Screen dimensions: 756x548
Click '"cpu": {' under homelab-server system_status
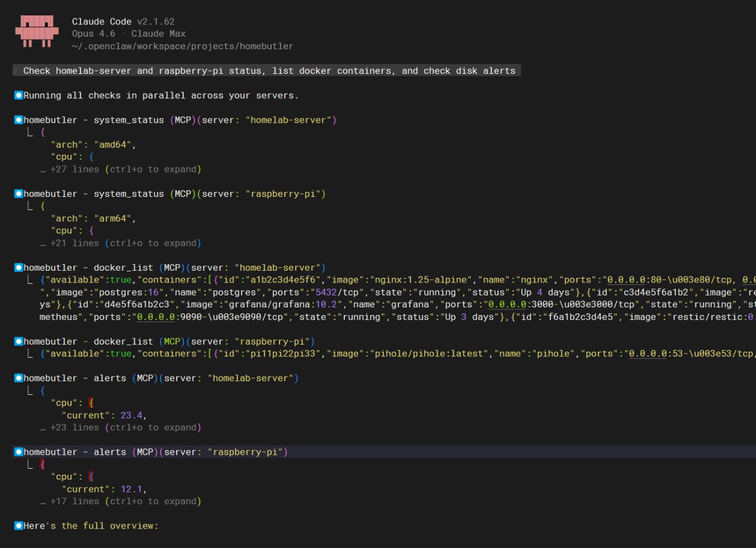click(x=72, y=157)
